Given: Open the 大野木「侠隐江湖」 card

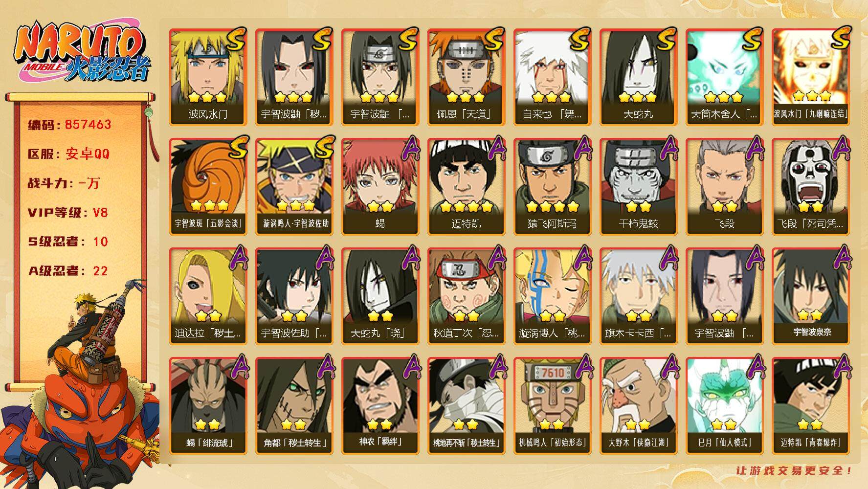Looking at the screenshot, I should tap(639, 406).
